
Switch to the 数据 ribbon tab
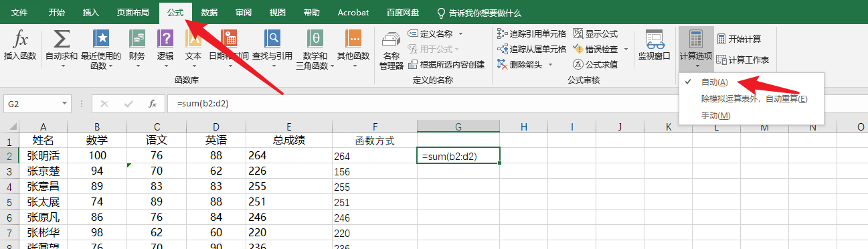[x=209, y=13]
